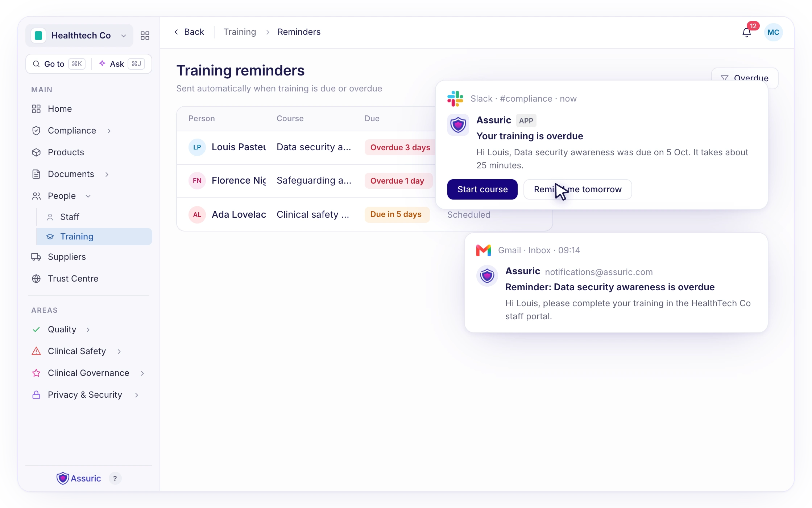Click the Clinical safety course cell

point(313,214)
